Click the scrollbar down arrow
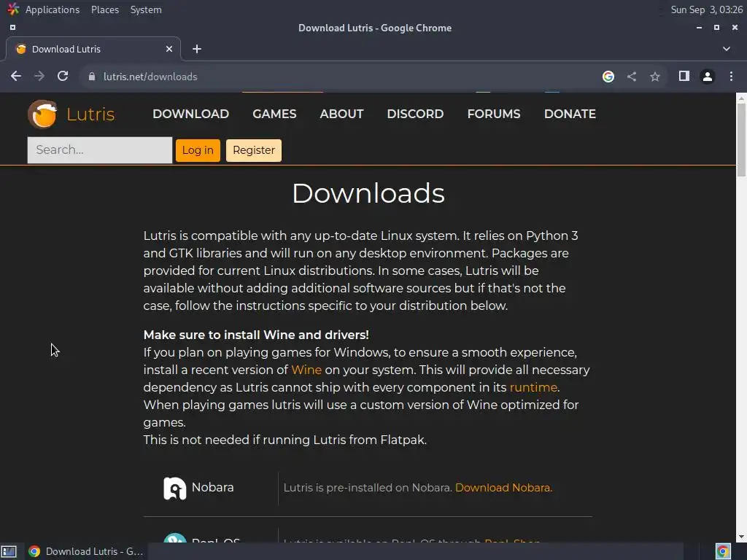This screenshot has width=747, height=560. coord(741,537)
